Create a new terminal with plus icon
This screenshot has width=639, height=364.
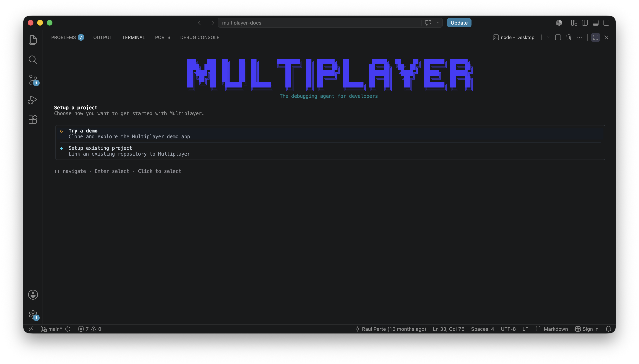tap(542, 37)
